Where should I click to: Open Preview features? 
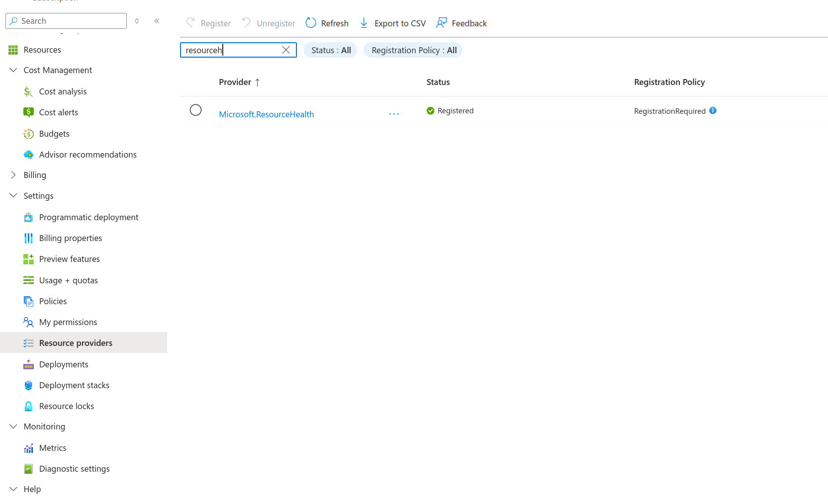(x=70, y=259)
